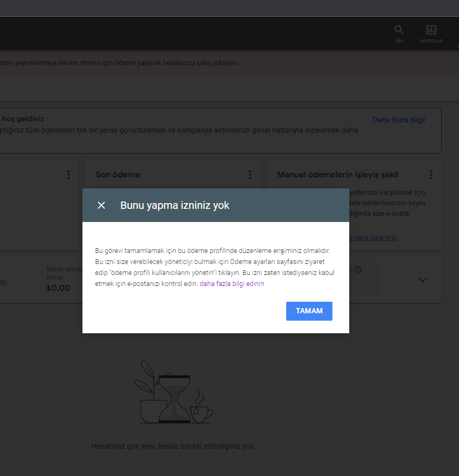Click the "Manuel ödemelerin işleyiş şekli" heading
The width and height of the screenshot is (459, 476).
[x=338, y=175]
